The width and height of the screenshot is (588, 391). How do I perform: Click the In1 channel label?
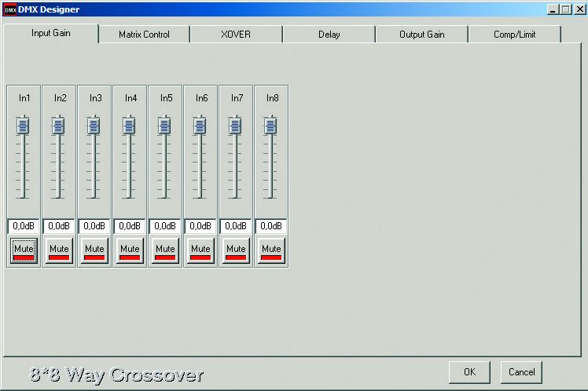click(24, 98)
